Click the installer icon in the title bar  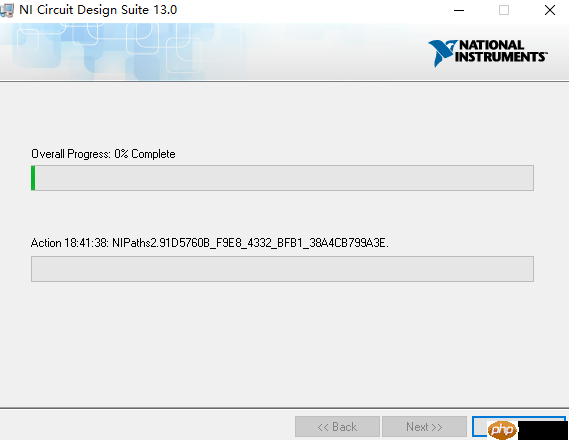coord(7,10)
